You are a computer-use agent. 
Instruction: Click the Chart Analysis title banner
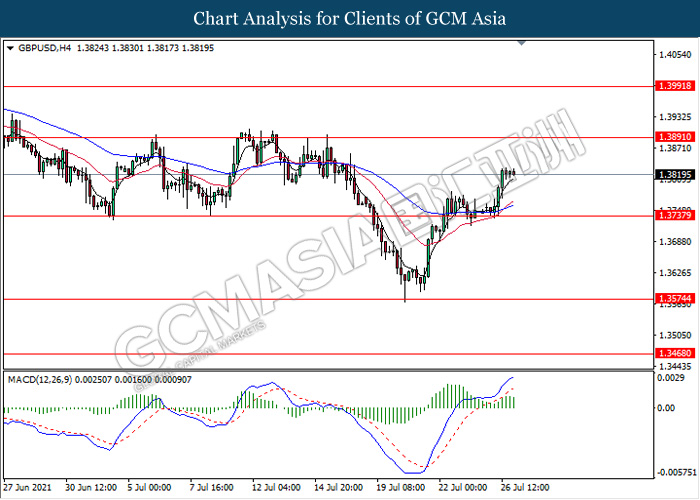350,18
